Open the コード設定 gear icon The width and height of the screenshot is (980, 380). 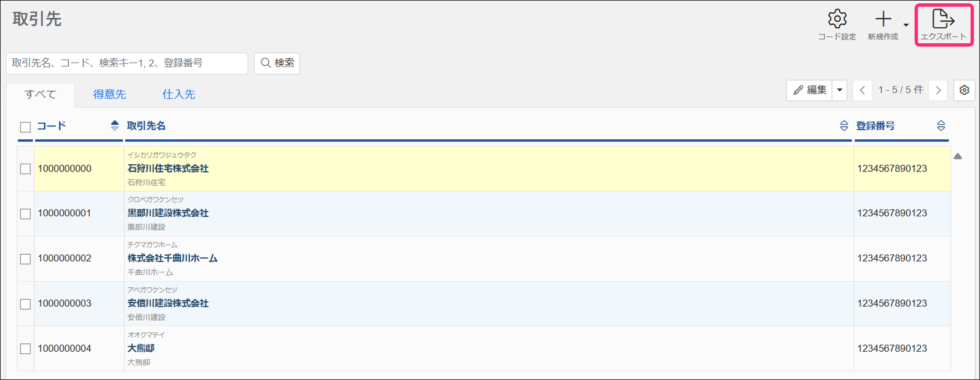click(x=837, y=19)
